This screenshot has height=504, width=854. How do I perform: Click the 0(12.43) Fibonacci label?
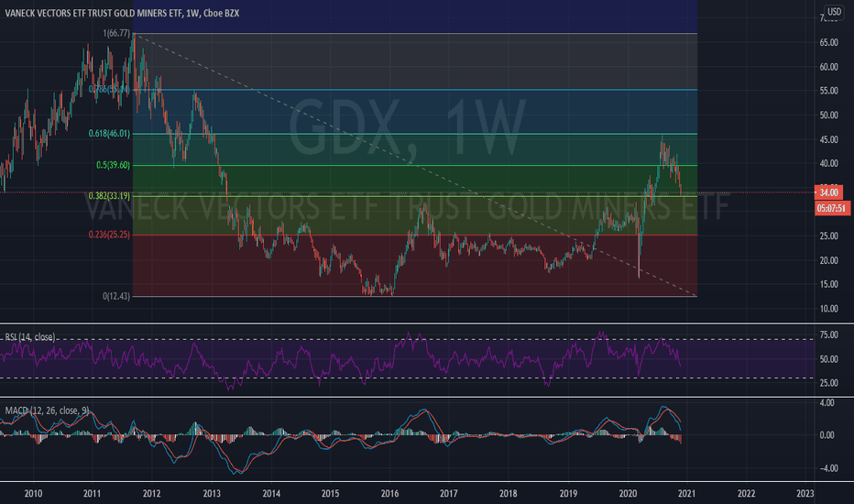(116, 296)
